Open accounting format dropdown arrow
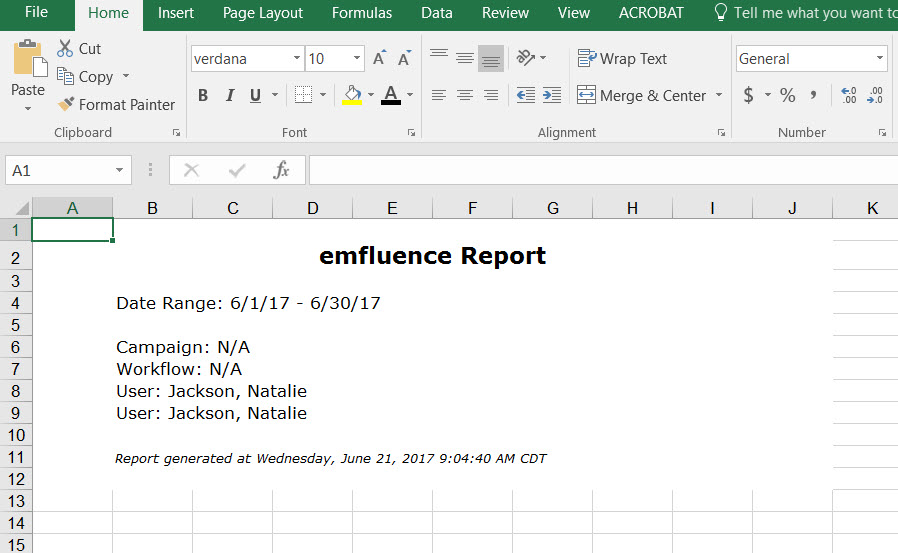The height and width of the screenshot is (553, 898). (x=767, y=95)
